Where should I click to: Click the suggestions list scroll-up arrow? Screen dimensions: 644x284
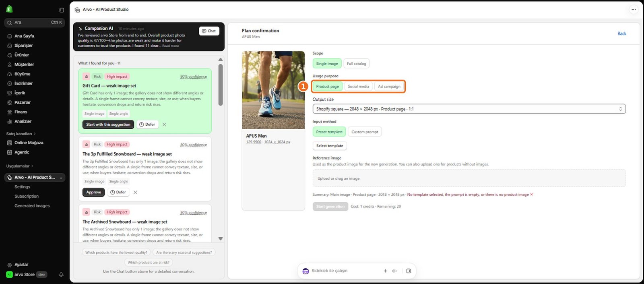pos(221,60)
